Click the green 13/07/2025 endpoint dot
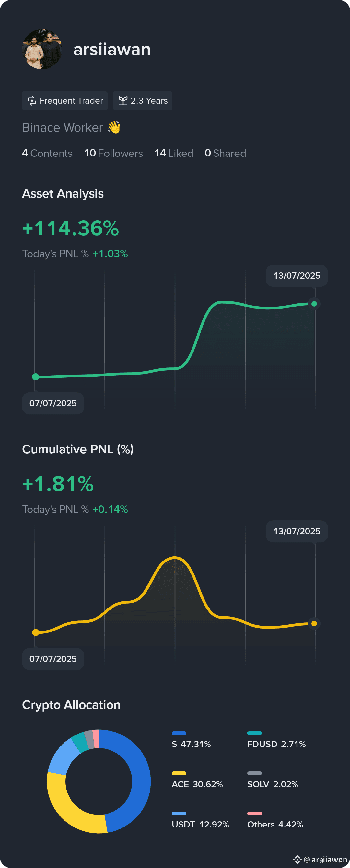The height and width of the screenshot is (868, 350). (x=314, y=304)
